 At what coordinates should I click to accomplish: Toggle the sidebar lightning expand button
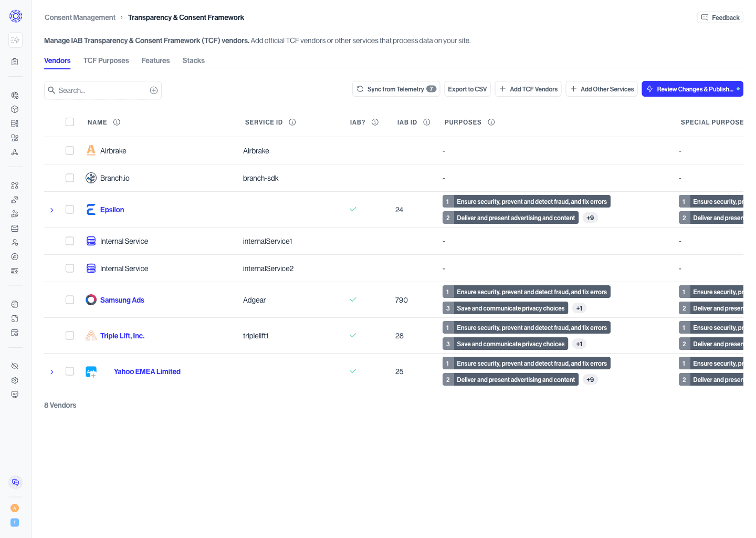pos(15,40)
